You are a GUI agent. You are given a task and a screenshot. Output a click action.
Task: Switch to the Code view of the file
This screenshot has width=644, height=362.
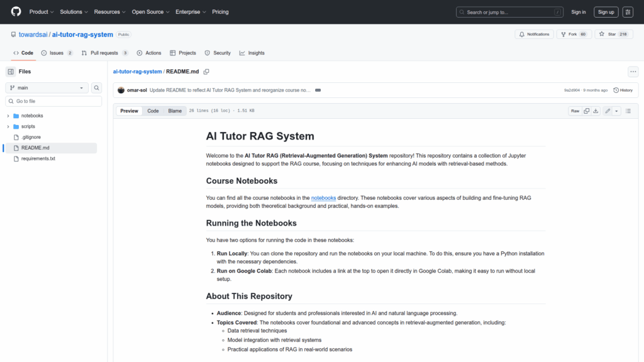click(153, 111)
